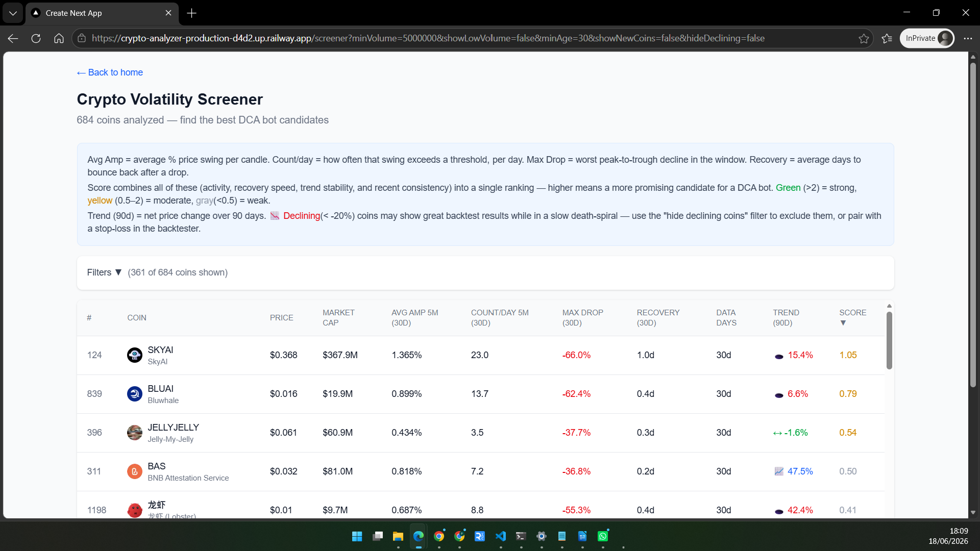Screen dimensions: 980x551
Task: Click JELLYJELLY's 0.54 score value
Action: (848, 433)
